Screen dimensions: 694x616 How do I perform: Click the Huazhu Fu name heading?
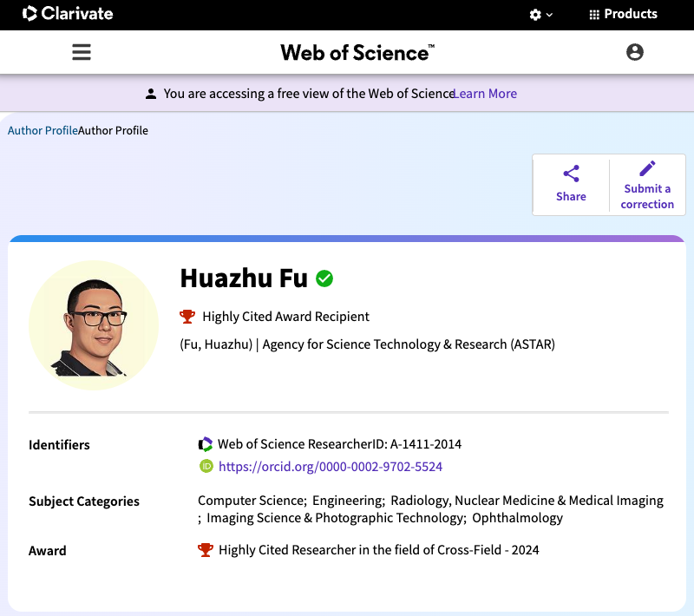pos(244,279)
